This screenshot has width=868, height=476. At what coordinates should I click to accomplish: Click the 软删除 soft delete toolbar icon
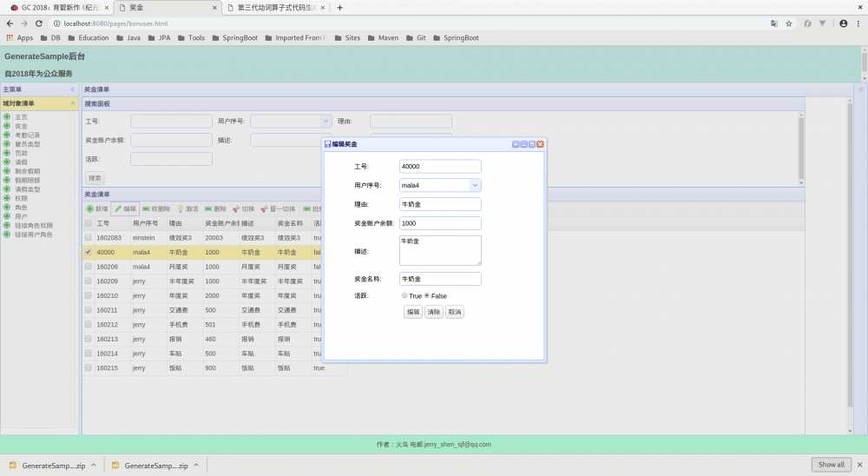pyautogui.click(x=146, y=209)
